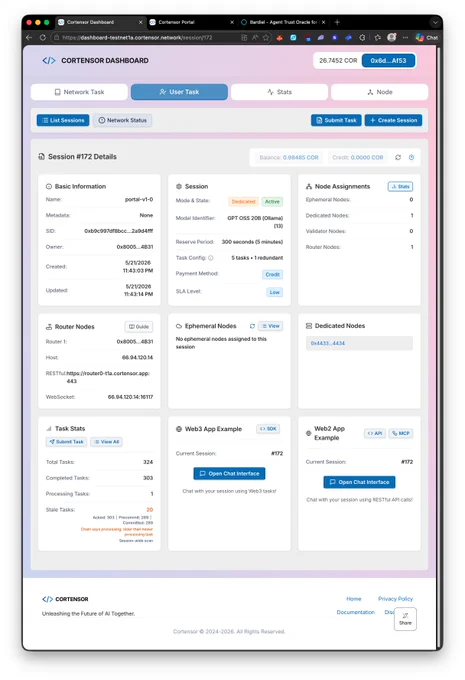The height and width of the screenshot is (680, 465).
Task: Click the session Balance 0.98485 COR value
Action: click(x=301, y=157)
